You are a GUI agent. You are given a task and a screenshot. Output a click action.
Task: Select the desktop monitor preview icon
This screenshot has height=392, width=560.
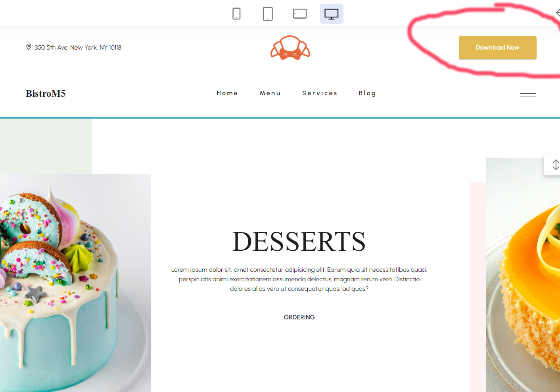[x=332, y=14]
